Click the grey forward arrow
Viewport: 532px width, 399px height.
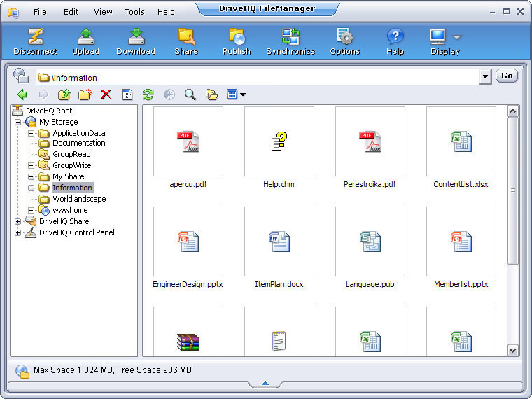pos(43,94)
